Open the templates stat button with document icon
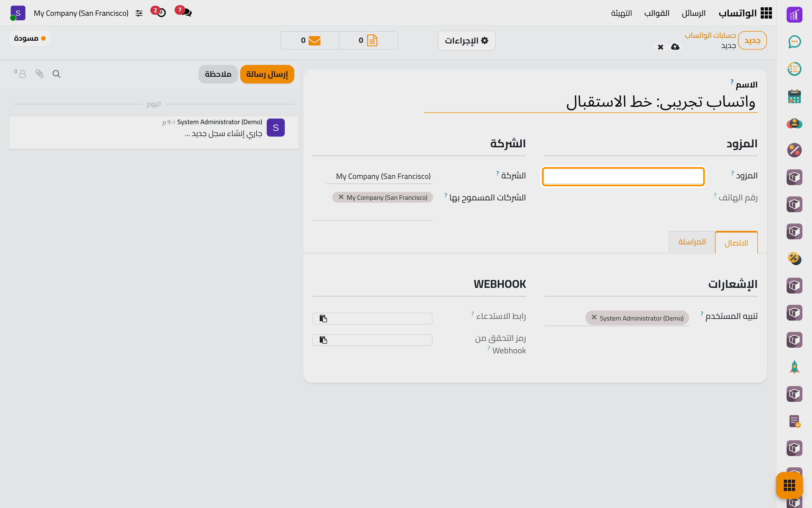 tap(368, 40)
